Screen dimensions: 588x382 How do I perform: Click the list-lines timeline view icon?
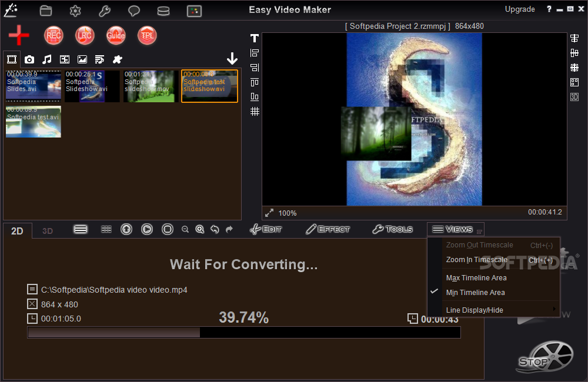(81, 229)
